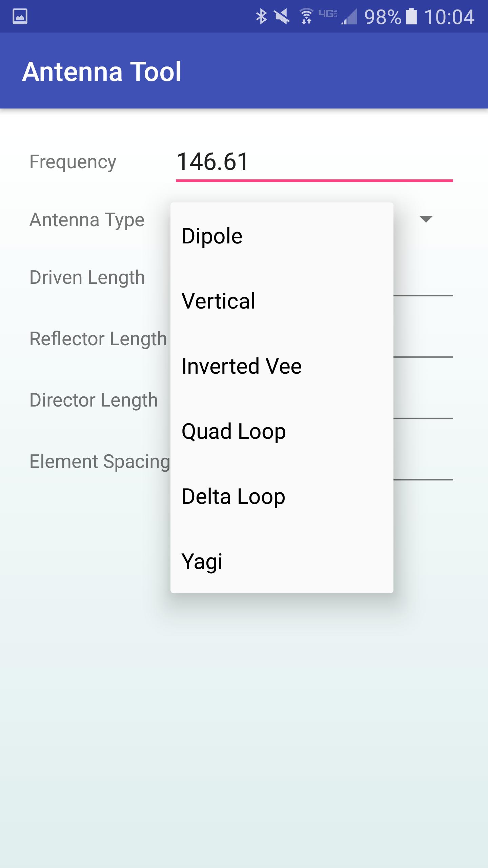
Task: Tap the Wi-Fi status icon
Action: 306,17
